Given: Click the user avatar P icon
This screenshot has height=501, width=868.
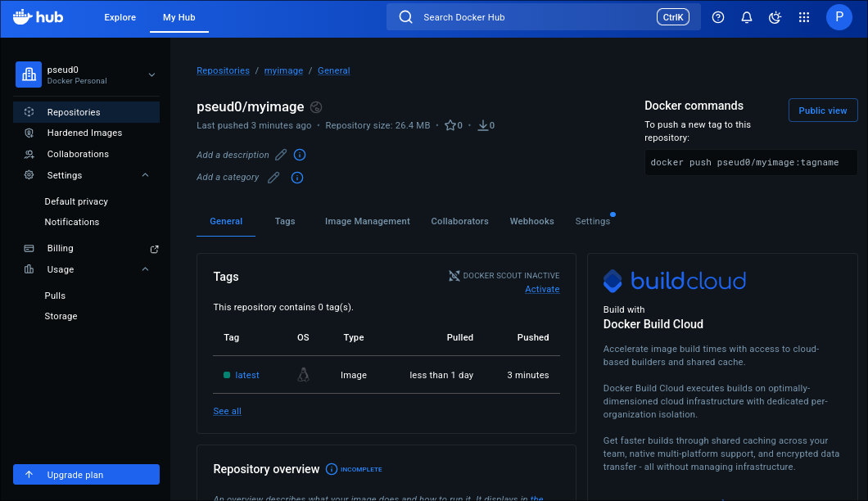Looking at the screenshot, I should point(839,17).
